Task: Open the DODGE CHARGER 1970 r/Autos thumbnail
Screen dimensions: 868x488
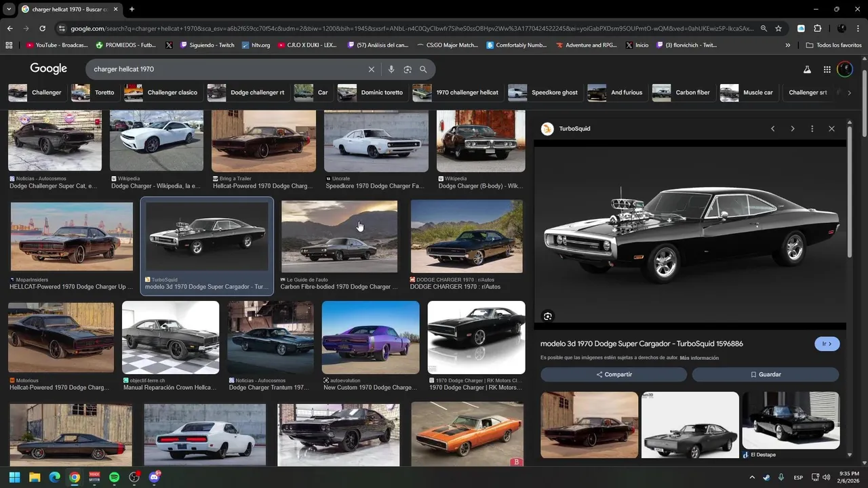Action: click(x=467, y=237)
